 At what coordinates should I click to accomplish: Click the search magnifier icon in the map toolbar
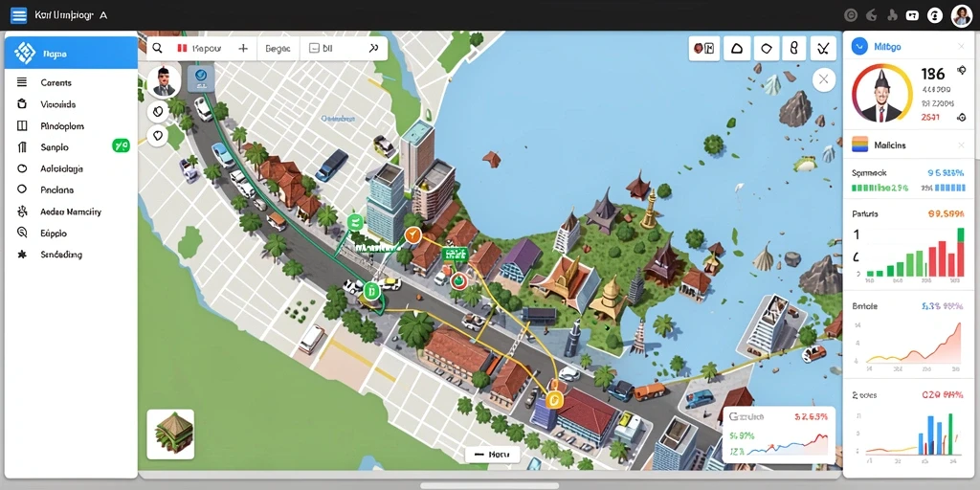coord(158,48)
